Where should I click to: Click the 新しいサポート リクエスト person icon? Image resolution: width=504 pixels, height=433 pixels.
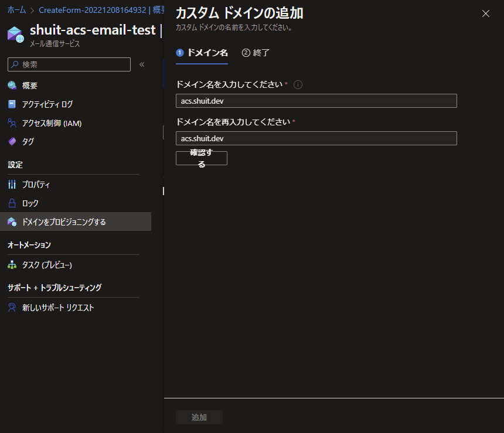[12, 308]
